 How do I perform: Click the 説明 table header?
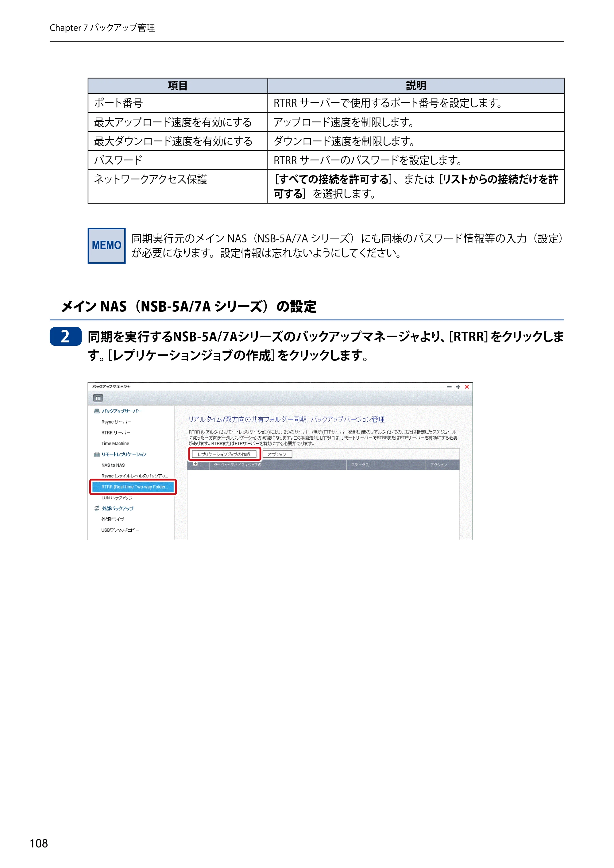(x=416, y=86)
